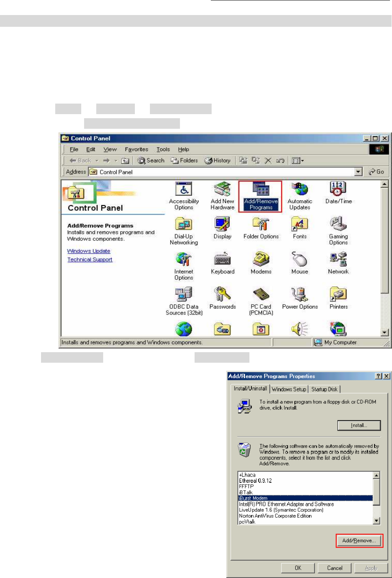Select Norton AntiVirus Corporate Edition
The width and height of the screenshot is (392, 578).
(x=305, y=516)
